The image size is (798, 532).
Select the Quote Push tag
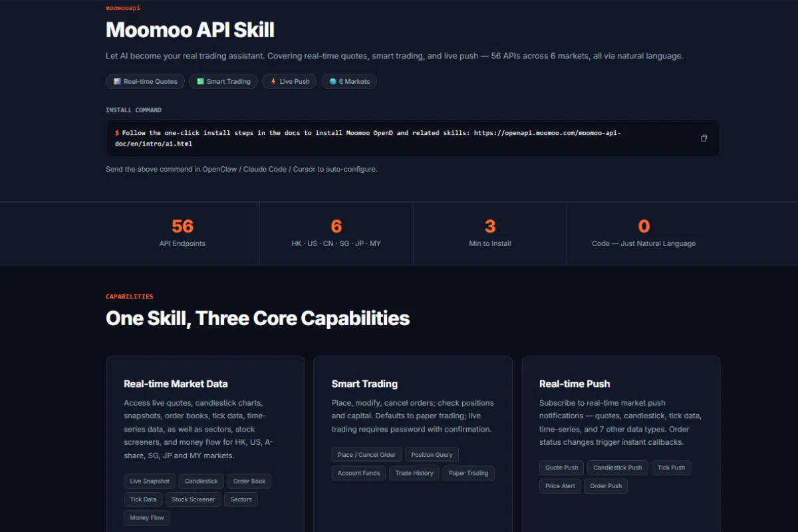pos(562,467)
